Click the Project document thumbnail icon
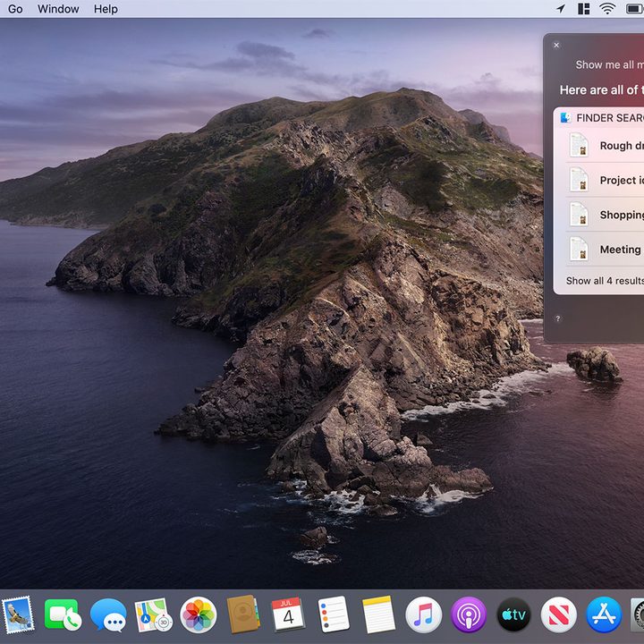The width and height of the screenshot is (644, 644). point(579,180)
